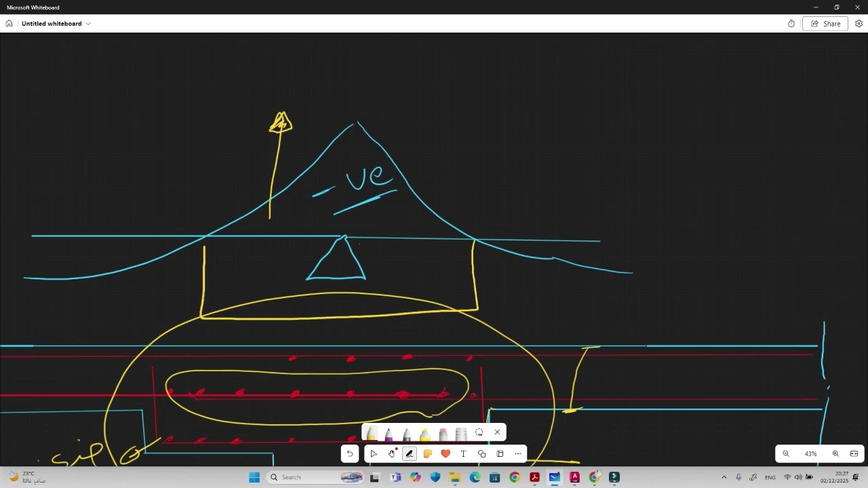
Task: Select the yellow pen in the pen tray
Action: pyautogui.click(x=371, y=433)
